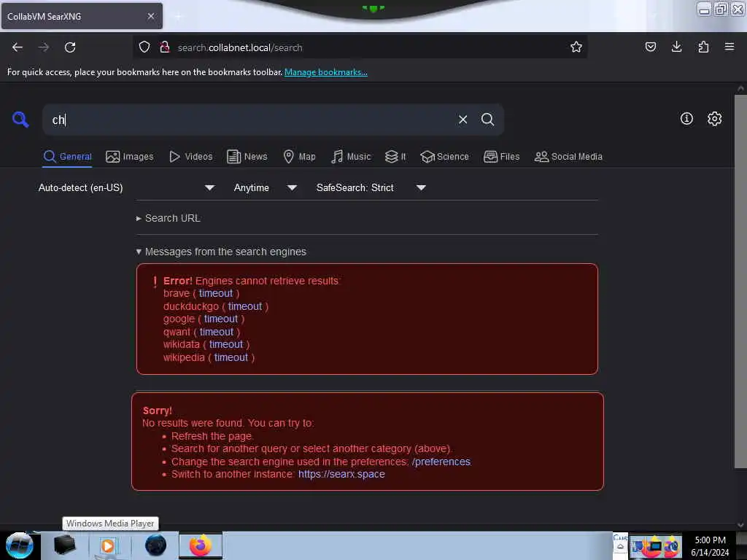Open the Firefox hamburger menu

(729, 47)
